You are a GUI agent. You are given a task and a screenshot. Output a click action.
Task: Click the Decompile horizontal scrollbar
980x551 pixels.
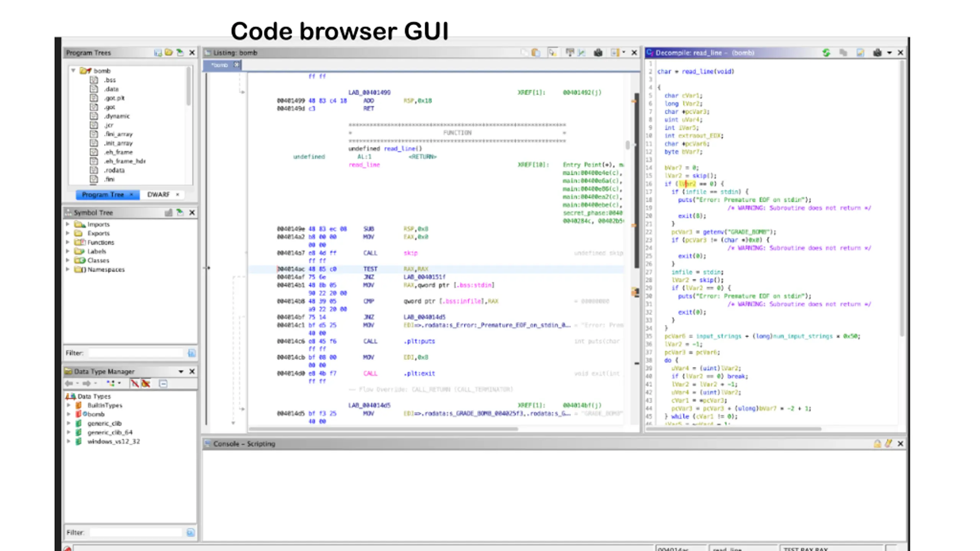(x=734, y=429)
